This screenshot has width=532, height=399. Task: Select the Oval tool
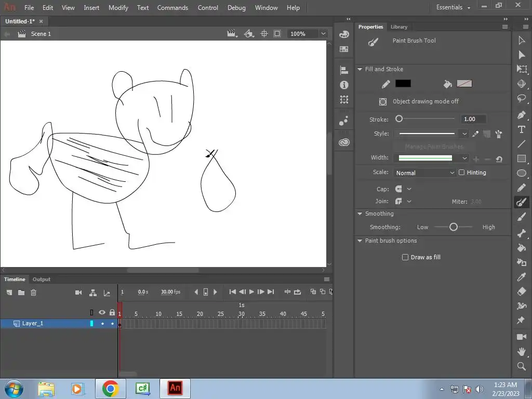tap(522, 173)
